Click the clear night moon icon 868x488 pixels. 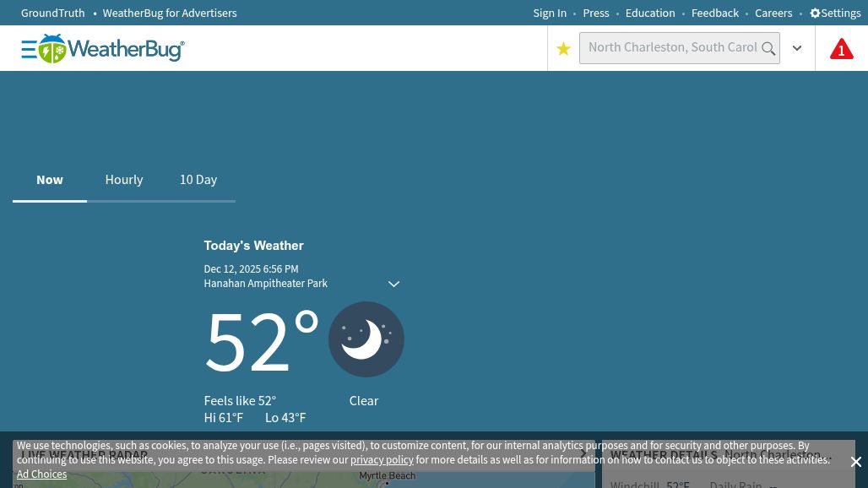pyautogui.click(x=366, y=339)
